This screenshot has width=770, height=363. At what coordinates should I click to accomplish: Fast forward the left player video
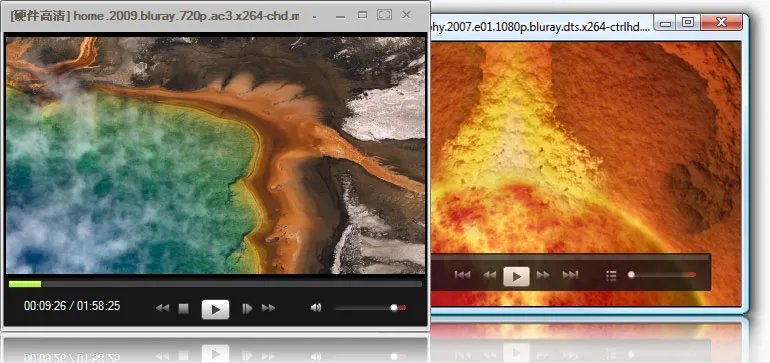pyautogui.click(x=269, y=308)
